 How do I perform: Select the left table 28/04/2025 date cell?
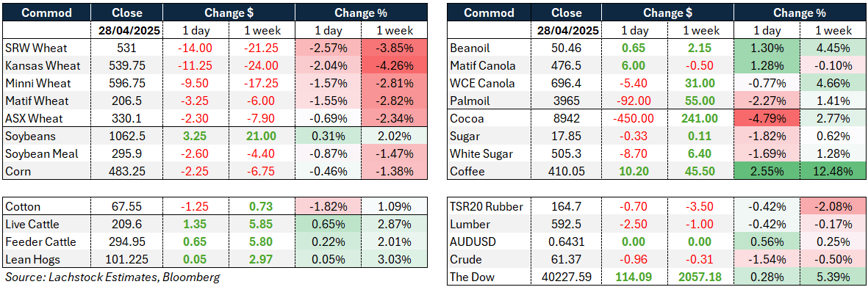126,30
